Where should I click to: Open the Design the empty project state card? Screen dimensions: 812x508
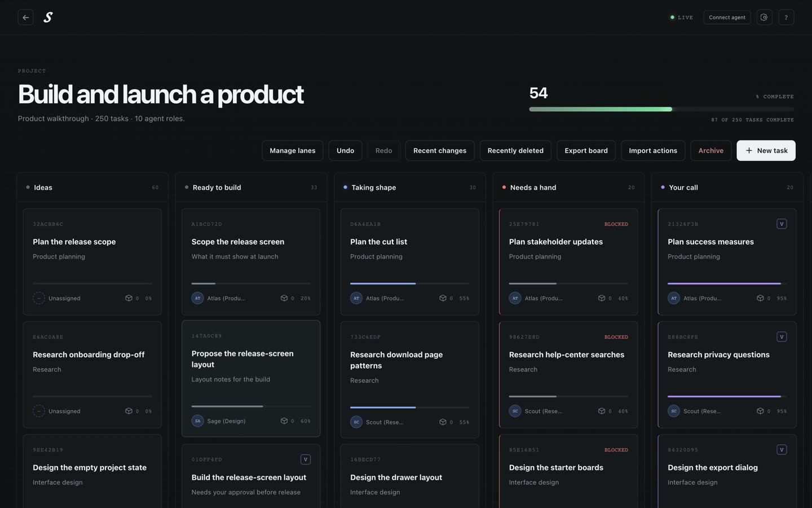[92, 471]
